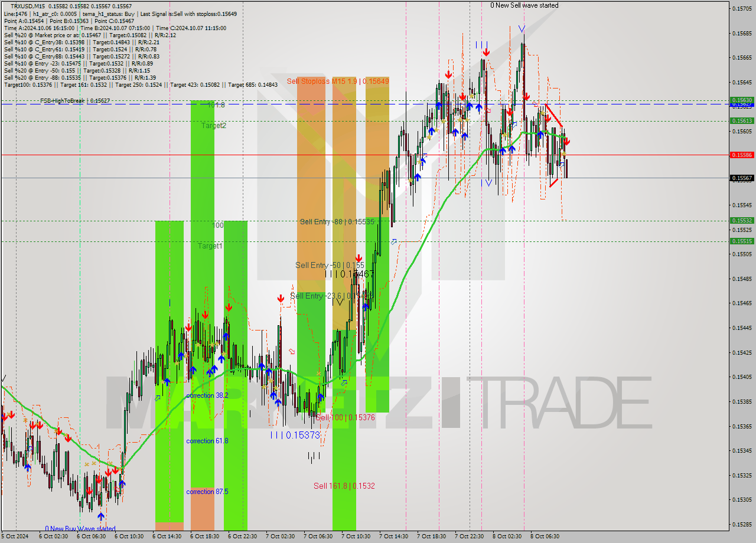Select the 'correction 61.8' label
Image resolution: width=756 pixels, height=543 pixels.
(207, 441)
